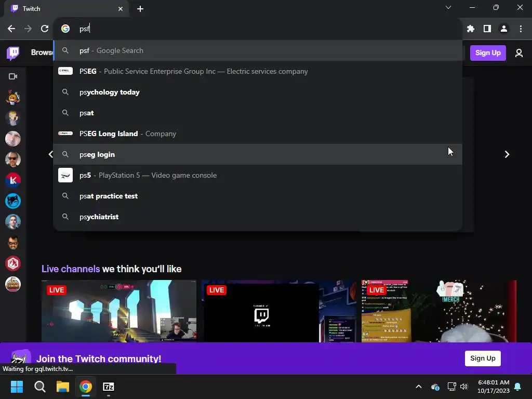Open sidebar channel avatar wearing sunglasses
This screenshot has width=532, height=399.
[13, 159]
